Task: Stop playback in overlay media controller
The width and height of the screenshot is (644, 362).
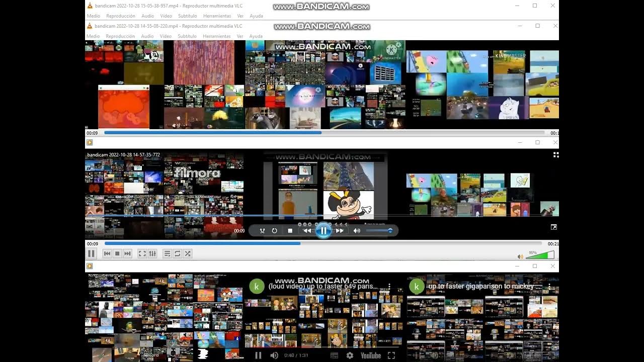Action: pos(290,231)
